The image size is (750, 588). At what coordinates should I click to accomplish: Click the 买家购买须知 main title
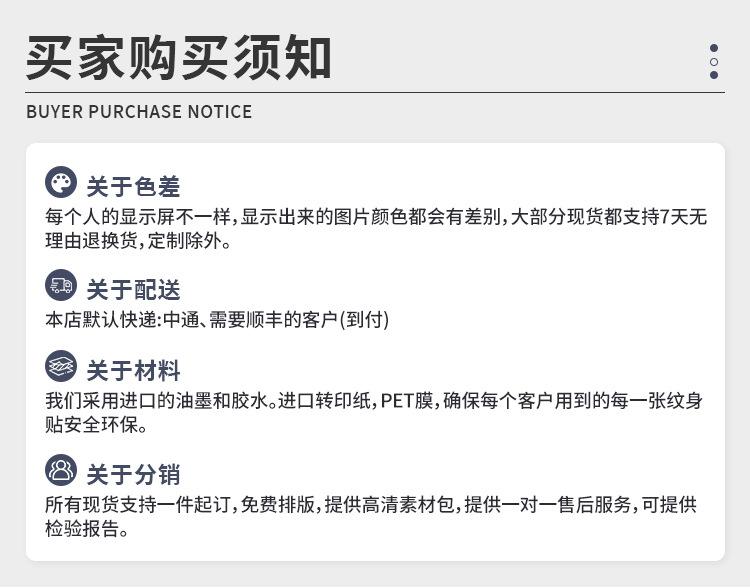[x=178, y=57]
